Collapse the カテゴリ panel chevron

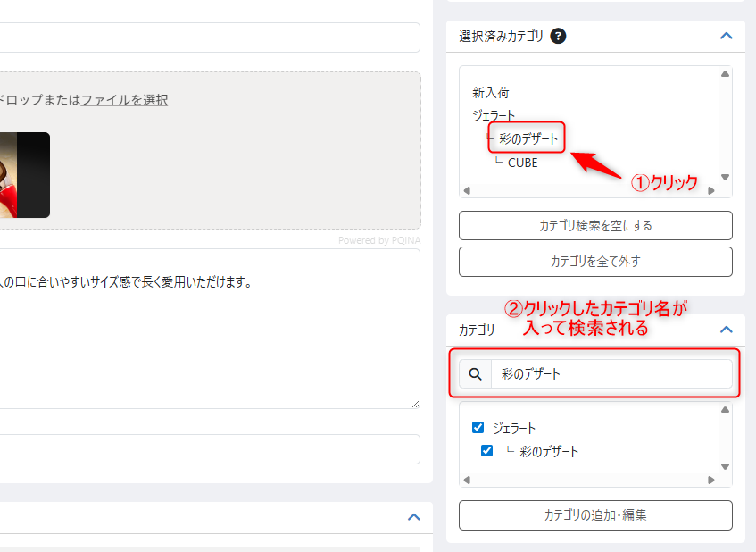tap(726, 330)
